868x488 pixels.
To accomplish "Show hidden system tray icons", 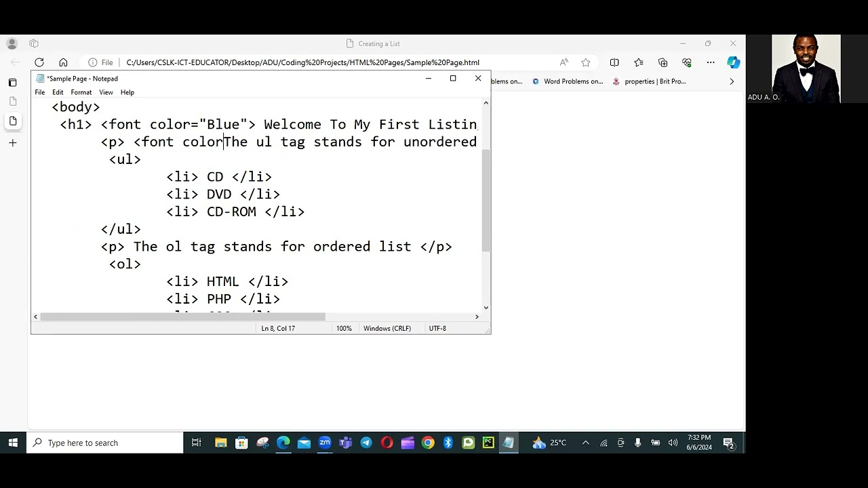I will tap(586, 443).
